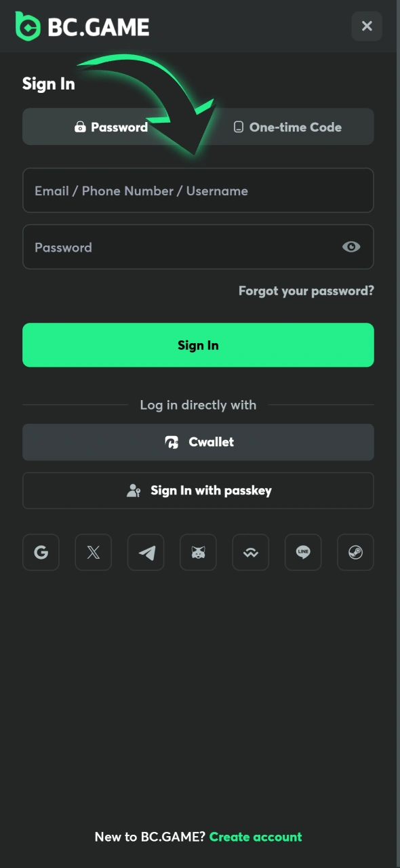Image resolution: width=400 pixels, height=868 pixels.
Task: Log in via Telegram
Action: click(145, 552)
